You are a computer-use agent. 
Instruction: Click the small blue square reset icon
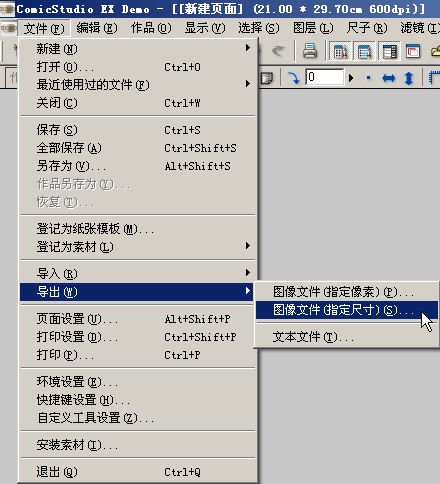click(x=368, y=78)
